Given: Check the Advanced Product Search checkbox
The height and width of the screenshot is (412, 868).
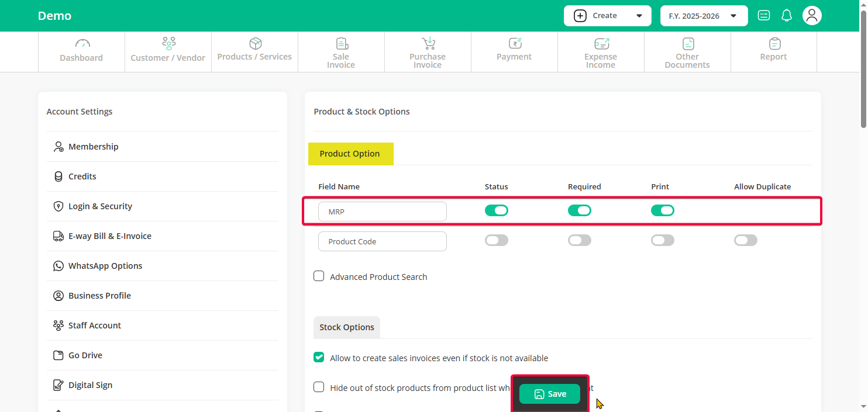Looking at the screenshot, I should click(x=319, y=276).
